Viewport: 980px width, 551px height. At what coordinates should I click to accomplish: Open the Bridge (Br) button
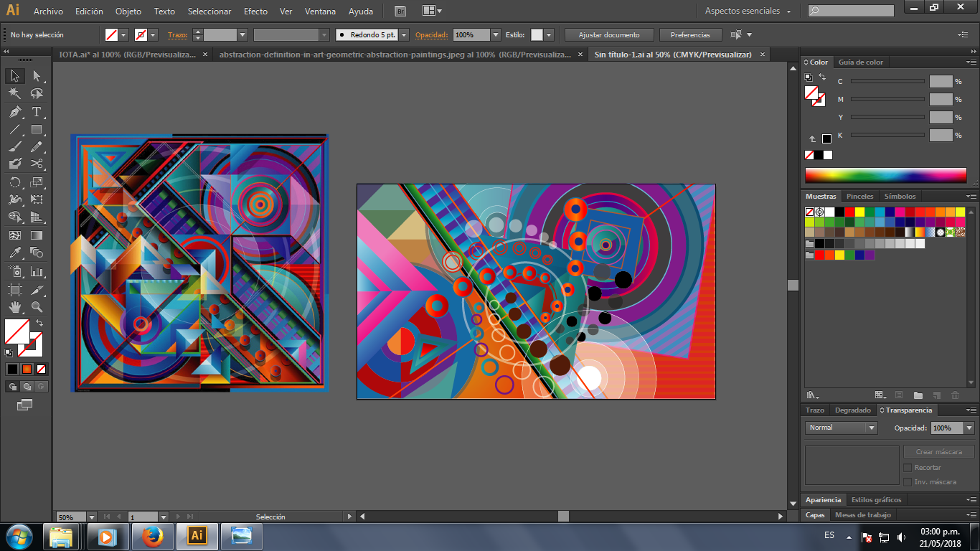click(x=400, y=11)
